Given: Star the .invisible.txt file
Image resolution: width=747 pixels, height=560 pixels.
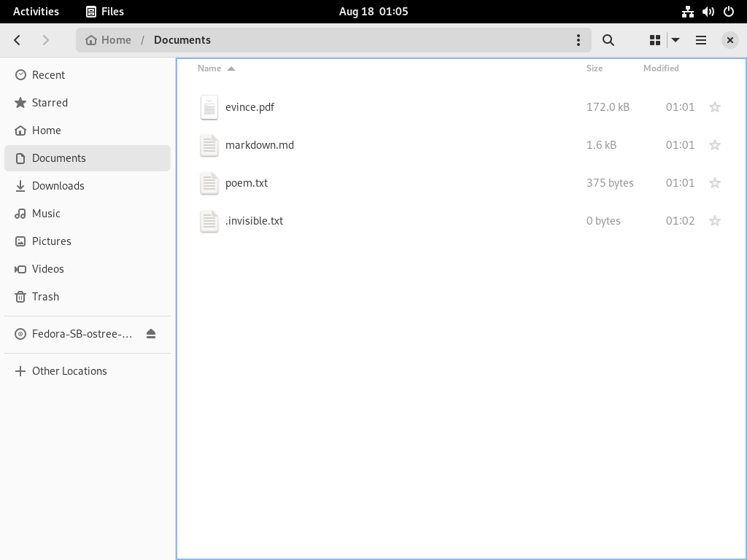Looking at the screenshot, I should pyautogui.click(x=715, y=221).
